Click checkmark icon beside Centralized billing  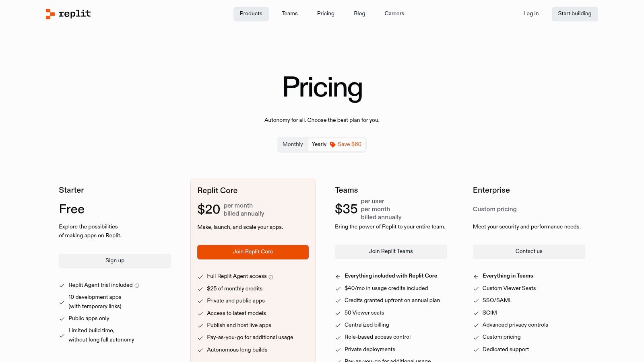point(338,325)
